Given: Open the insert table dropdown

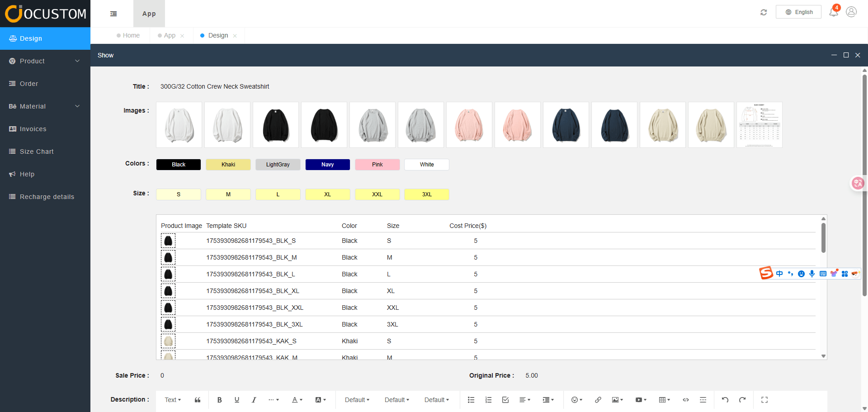Looking at the screenshot, I should (664, 400).
